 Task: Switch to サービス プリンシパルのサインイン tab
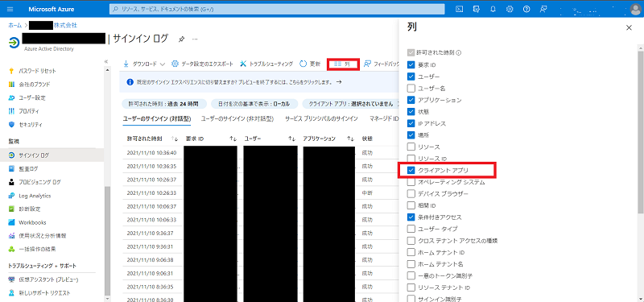coord(321,118)
